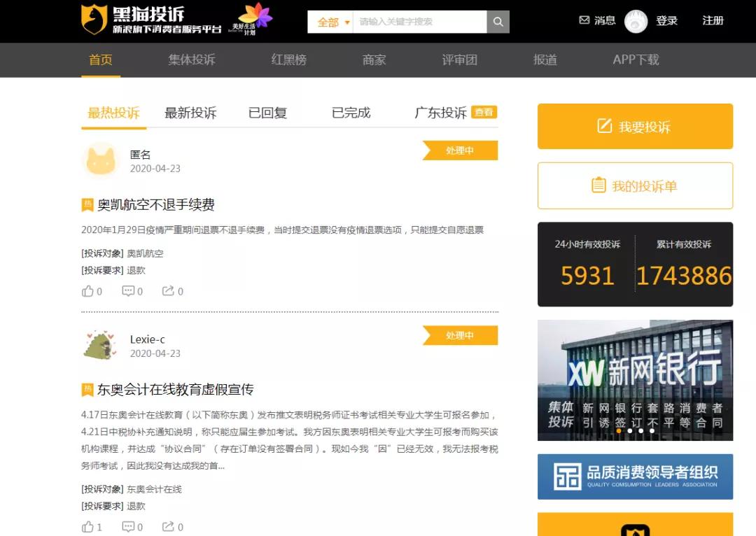Open the 报道 navigation item

point(545,59)
